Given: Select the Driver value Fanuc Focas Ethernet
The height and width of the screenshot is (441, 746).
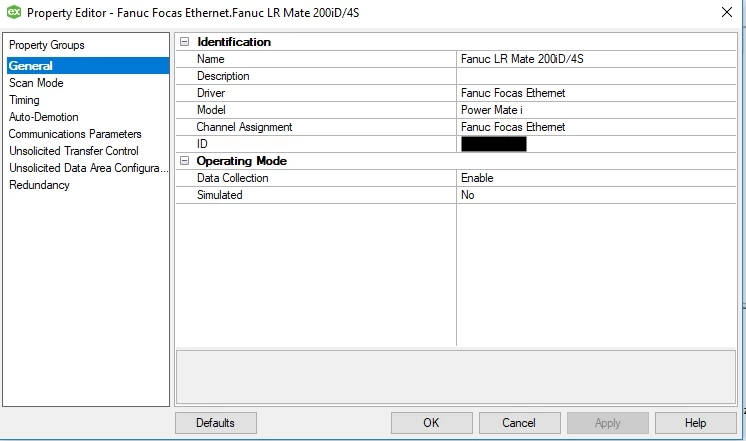Looking at the screenshot, I should tap(596, 93).
